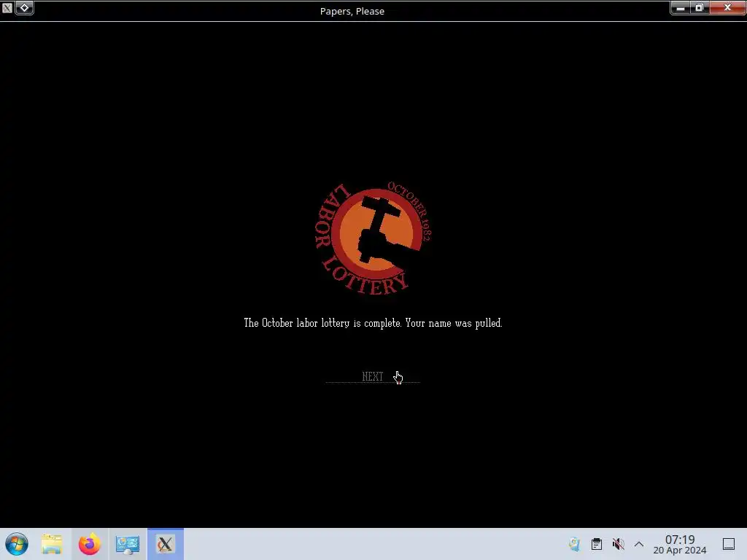Maximize the Papers, Please window
Viewport: 747px width, 560px height.
tap(700, 7)
